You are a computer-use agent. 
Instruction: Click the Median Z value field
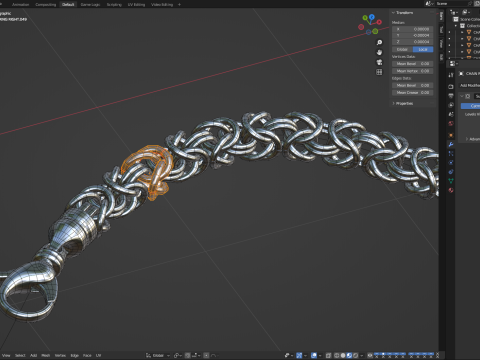pyautogui.click(x=413, y=42)
